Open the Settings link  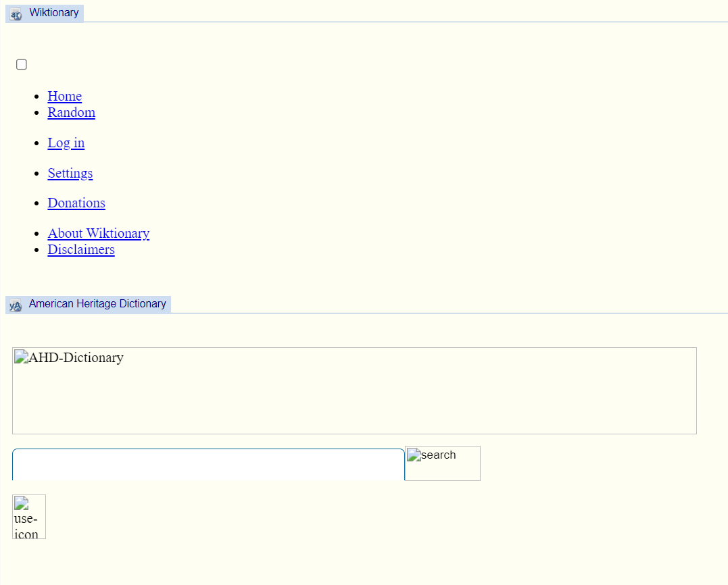[70, 173]
